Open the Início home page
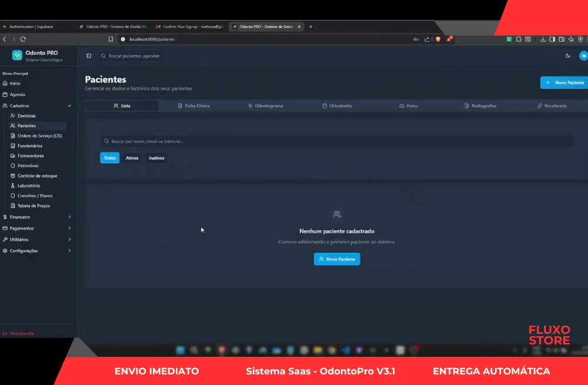This screenshot has width=588, height=385. (15, 83)
